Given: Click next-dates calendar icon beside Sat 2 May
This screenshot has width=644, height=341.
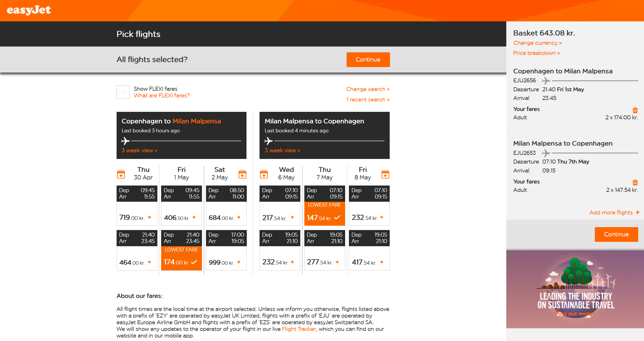Looking at the screenshot, I should 242,174.
